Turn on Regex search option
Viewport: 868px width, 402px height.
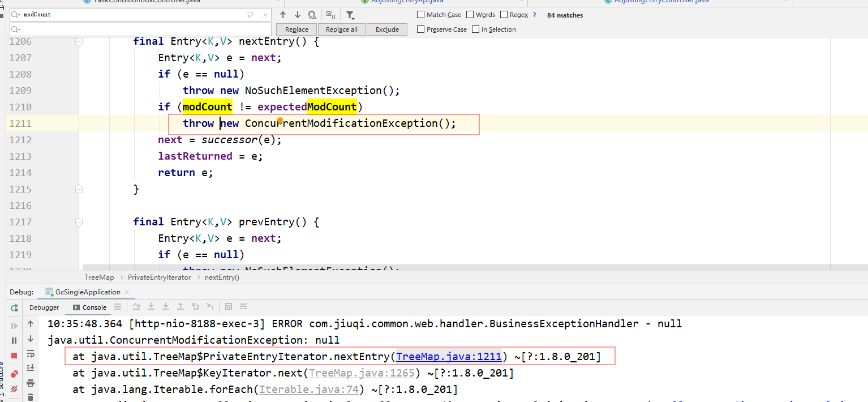(504, 15)
